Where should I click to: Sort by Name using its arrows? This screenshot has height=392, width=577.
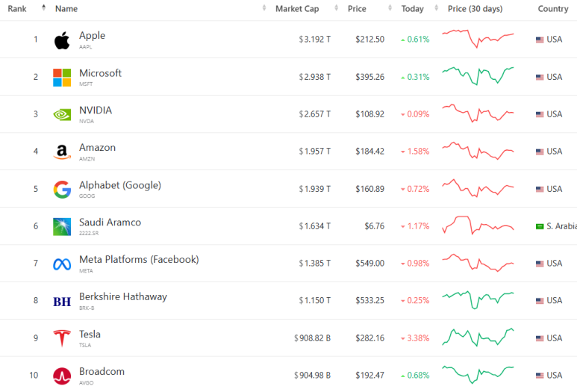pos(263,7)
